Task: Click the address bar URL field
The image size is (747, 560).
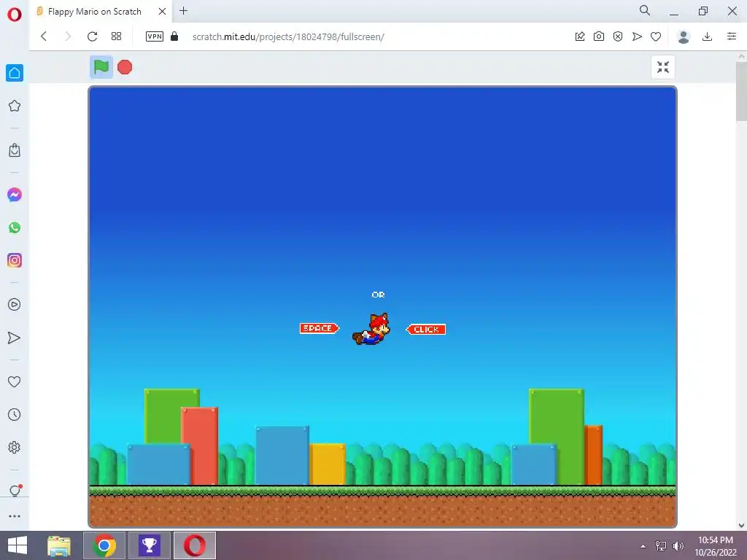Action: tap(288, 36)
